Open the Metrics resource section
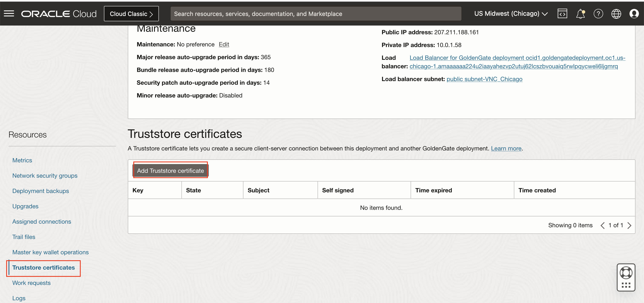The image size is (644, 303). point(22,160)
